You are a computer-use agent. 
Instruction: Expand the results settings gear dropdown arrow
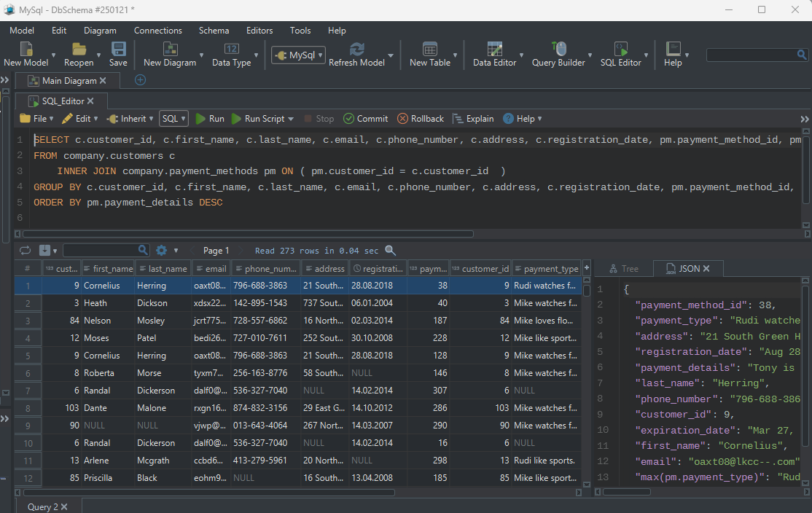point(176,251)
